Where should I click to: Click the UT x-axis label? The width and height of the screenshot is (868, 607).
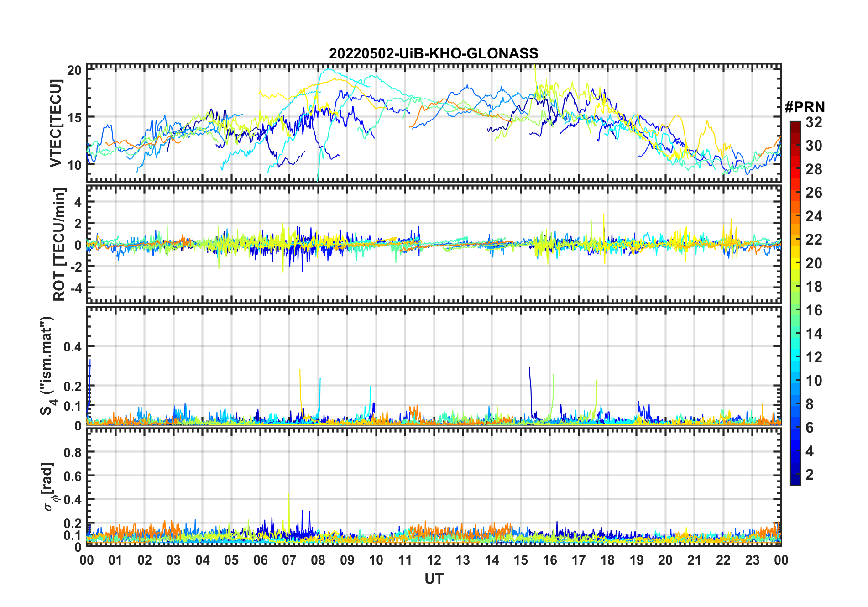(x=434, y=579)
